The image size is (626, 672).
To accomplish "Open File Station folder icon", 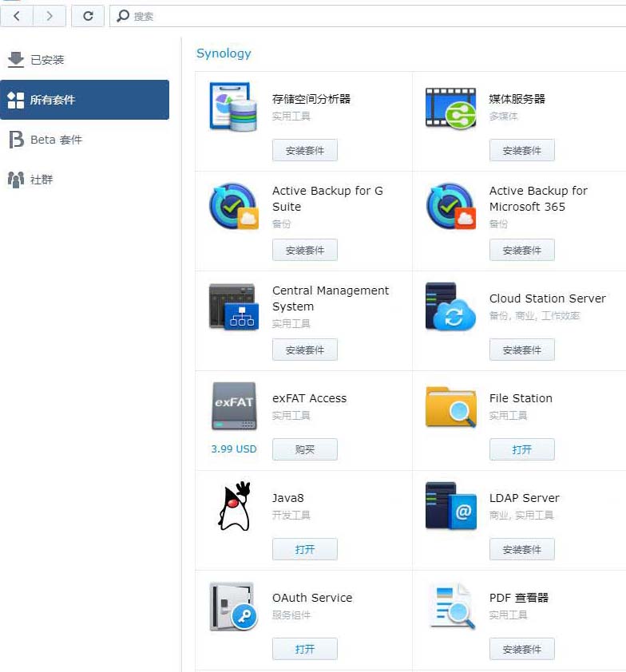I will [x=450, y=407].
